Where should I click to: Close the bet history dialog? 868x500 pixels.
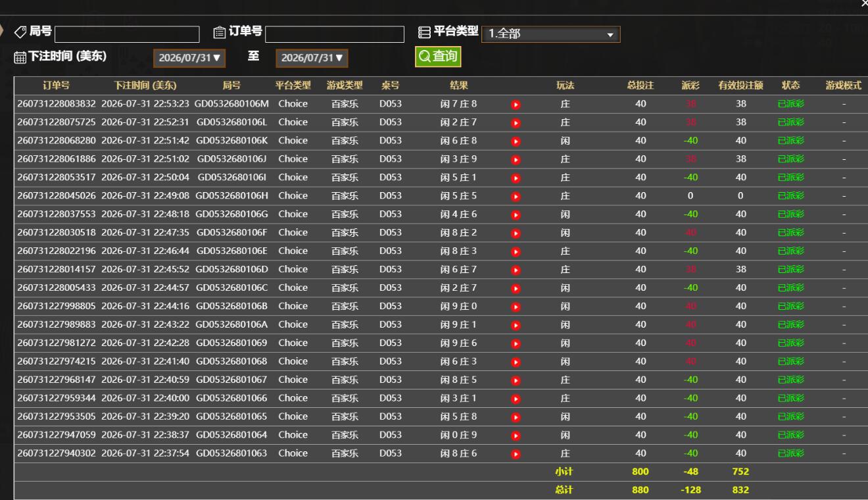pyautogui.click(x=864, y=4)
